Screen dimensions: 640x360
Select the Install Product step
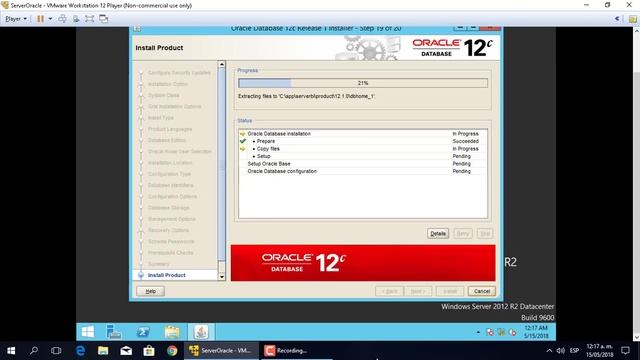tap(167, 275)
